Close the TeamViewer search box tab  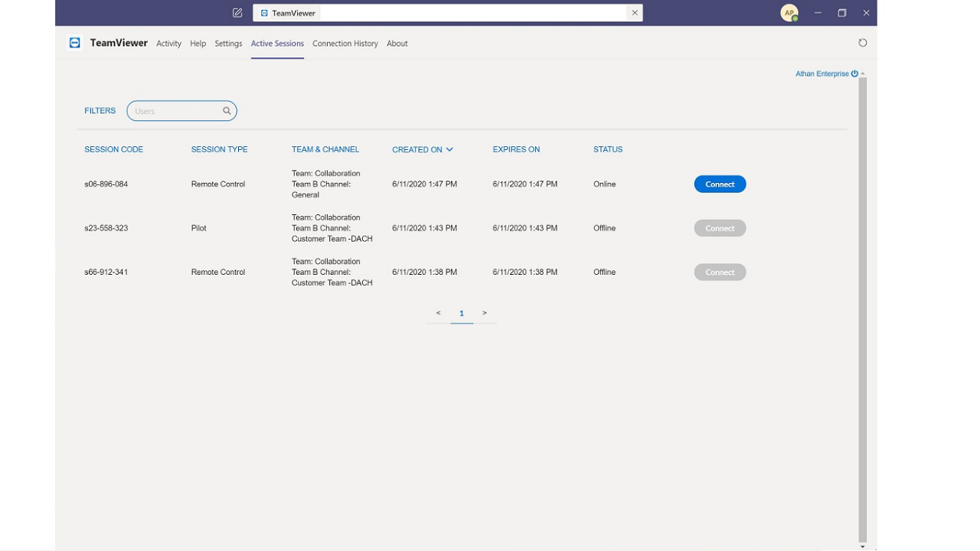point(635,13)
